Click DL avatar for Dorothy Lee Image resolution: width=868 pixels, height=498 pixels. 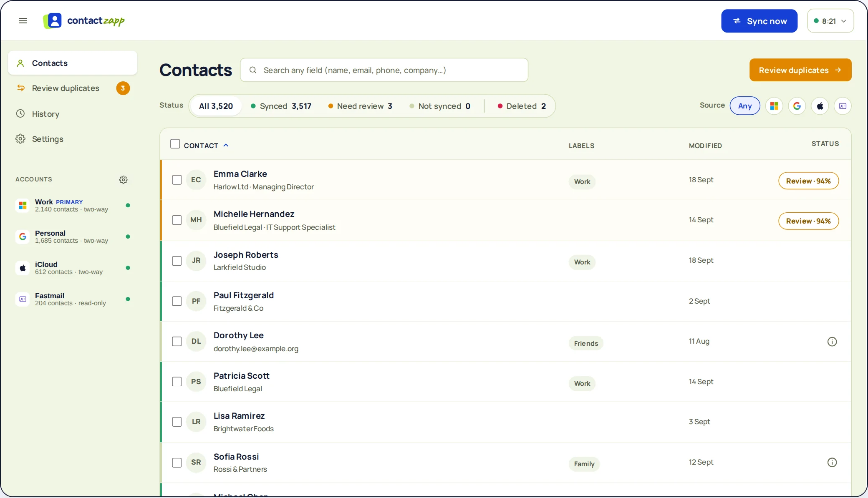(196, 341)
